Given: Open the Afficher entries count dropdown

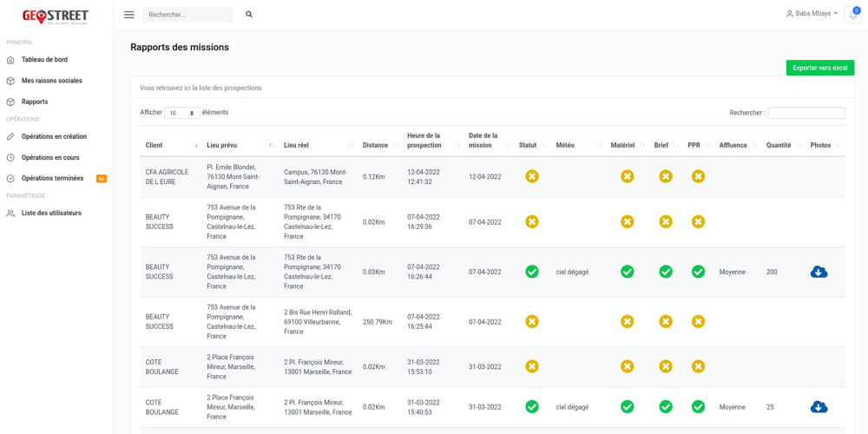Looking at the screenshot, I should point(182,113).
